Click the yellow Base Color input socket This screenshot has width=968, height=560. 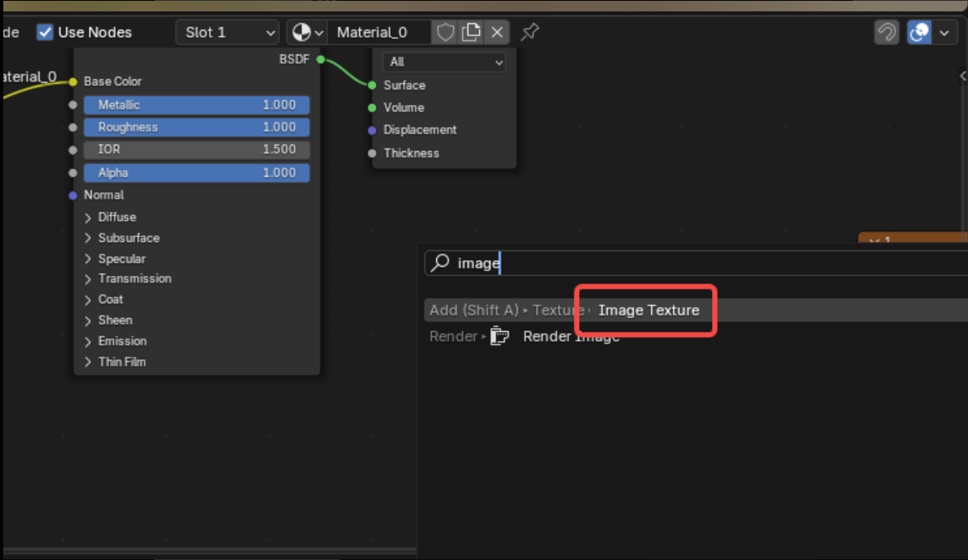[x=74, y=82]
